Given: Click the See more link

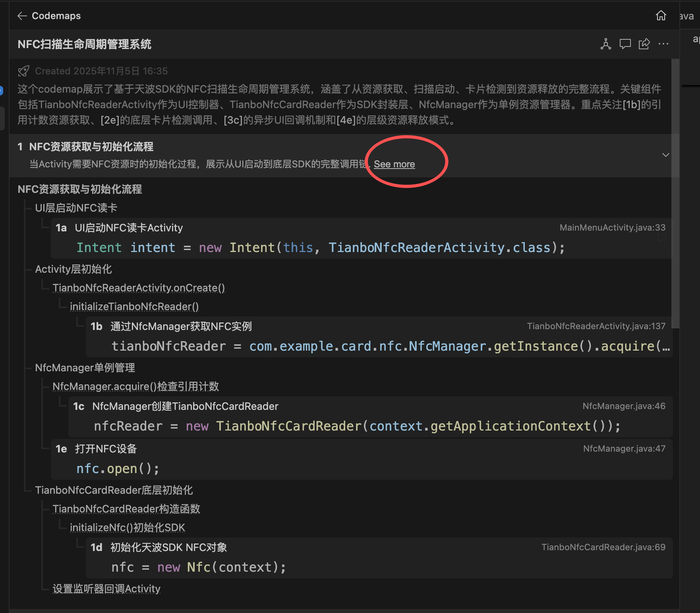Looking at the screenshot, I should (x=394, y=164).
